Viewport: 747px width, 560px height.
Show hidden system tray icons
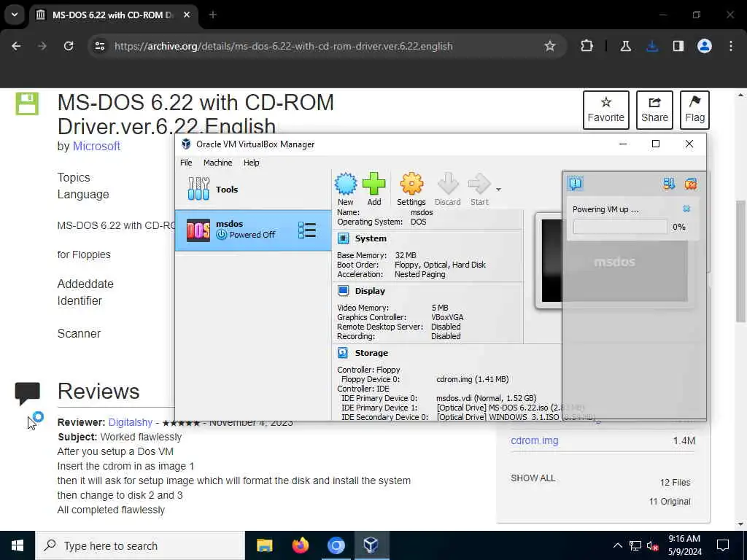point(617,545)
